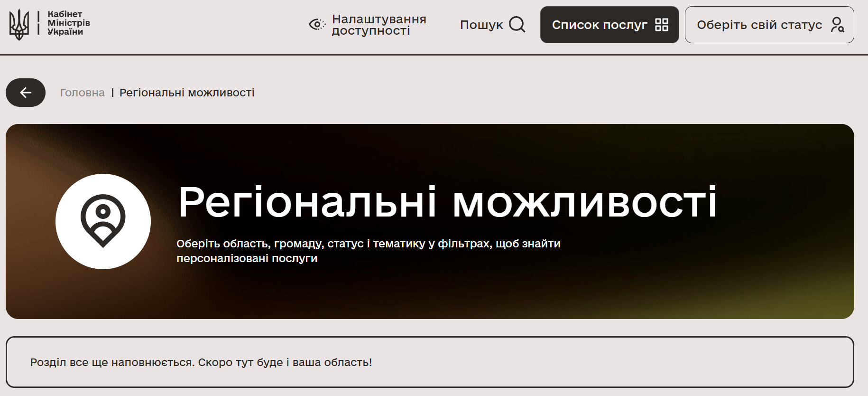
Task: Click the eye icon for accessibility
Action: coord(317,24)
